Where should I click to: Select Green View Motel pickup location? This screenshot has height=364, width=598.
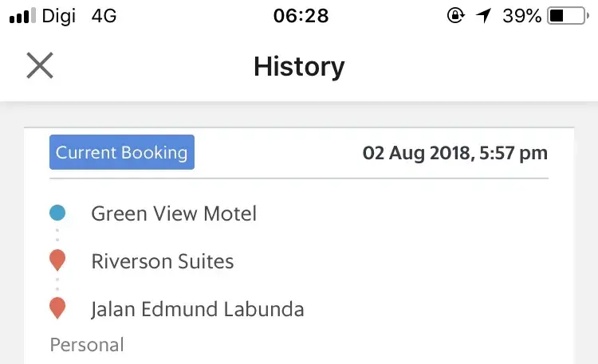174,213
